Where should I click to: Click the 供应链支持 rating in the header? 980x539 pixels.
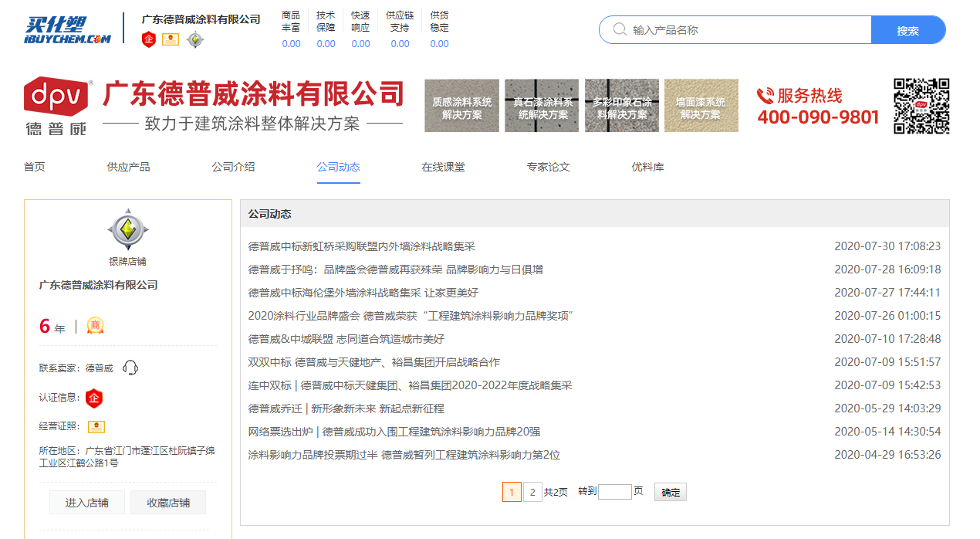click(x=400, y=29)
